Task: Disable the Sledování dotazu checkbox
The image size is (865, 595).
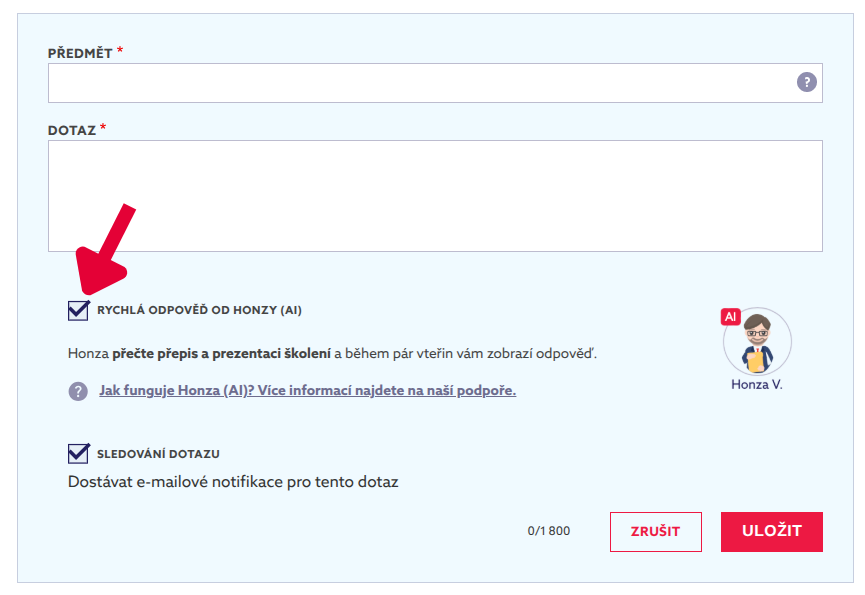Action: pyautogui.click(x=78, y=454)
